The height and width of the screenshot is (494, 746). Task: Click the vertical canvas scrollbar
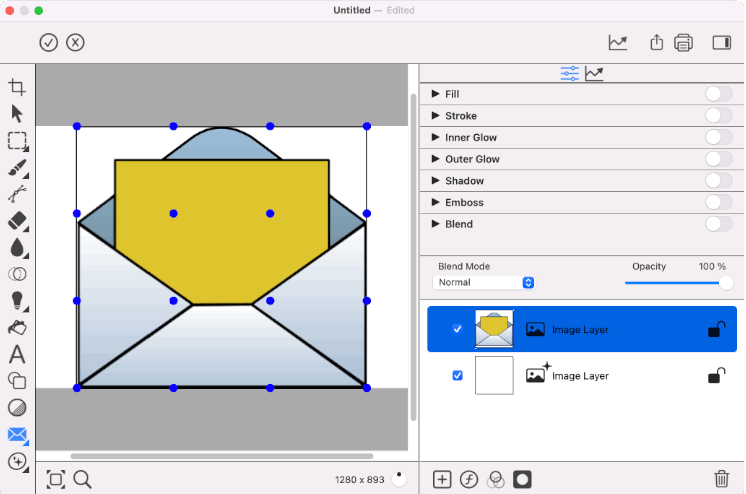[413, 257]
